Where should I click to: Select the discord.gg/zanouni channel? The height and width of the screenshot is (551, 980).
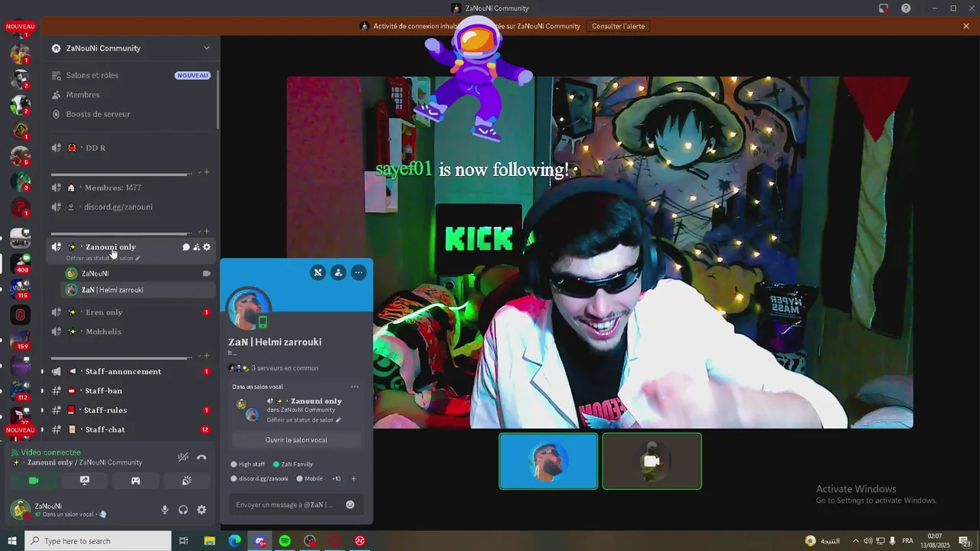(131, 207)
